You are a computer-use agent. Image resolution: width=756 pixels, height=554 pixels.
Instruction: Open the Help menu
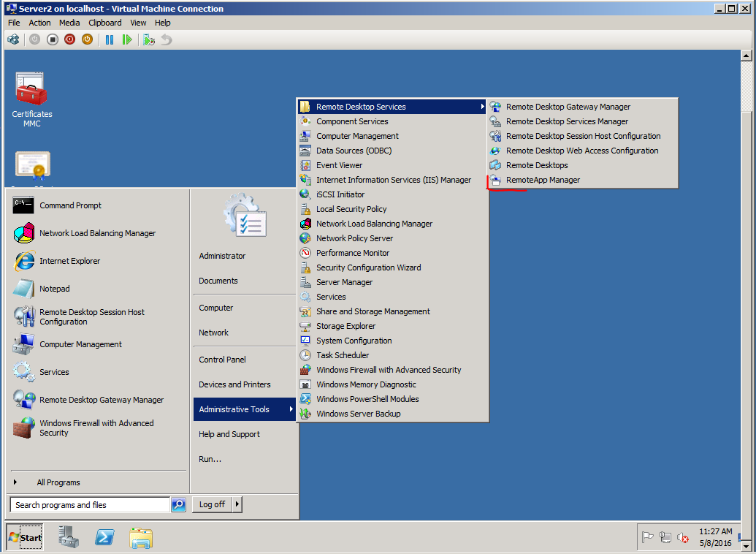click(x=162, y=23)
